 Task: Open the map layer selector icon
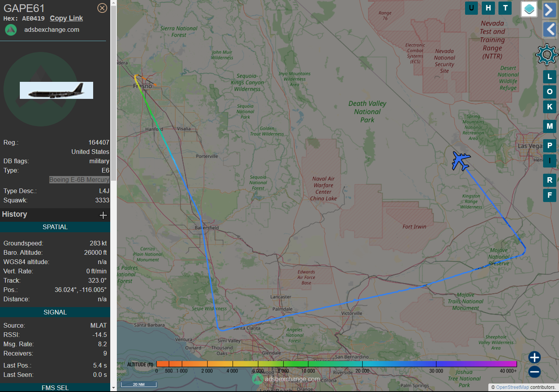(529, 9)
